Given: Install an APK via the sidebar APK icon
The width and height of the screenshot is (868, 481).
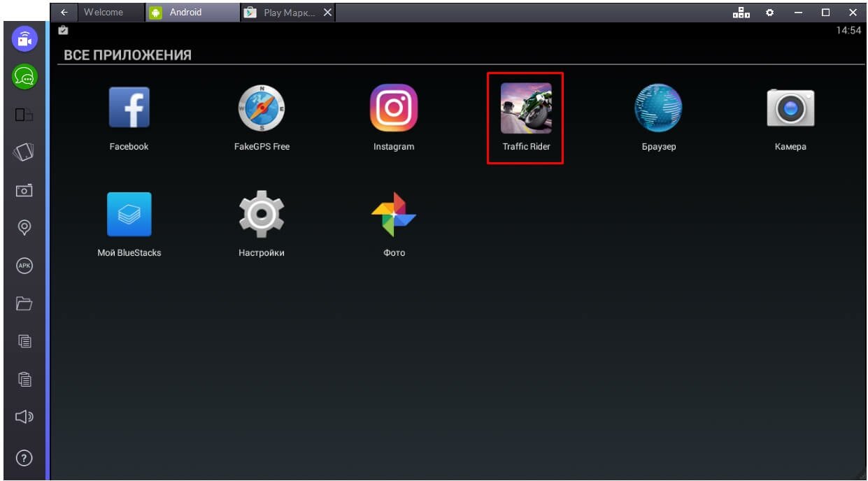Looking at the screenshot, I should click(24, 266).
